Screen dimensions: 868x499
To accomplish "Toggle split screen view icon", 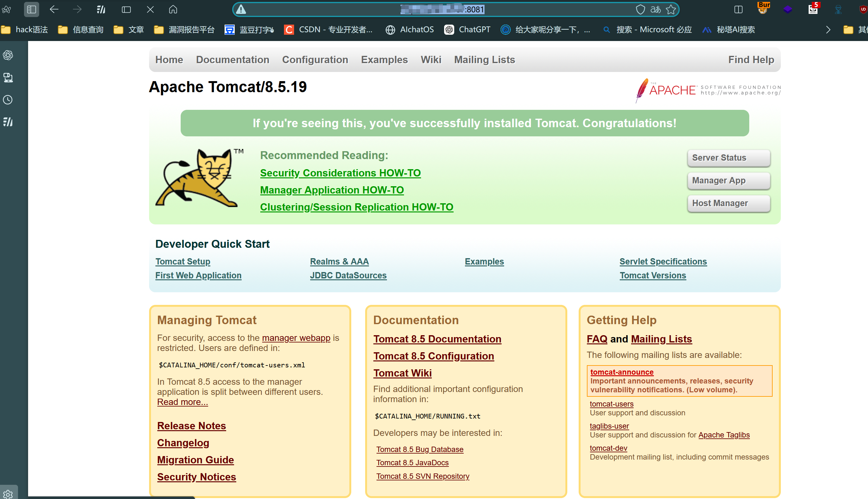I will 738,9.
